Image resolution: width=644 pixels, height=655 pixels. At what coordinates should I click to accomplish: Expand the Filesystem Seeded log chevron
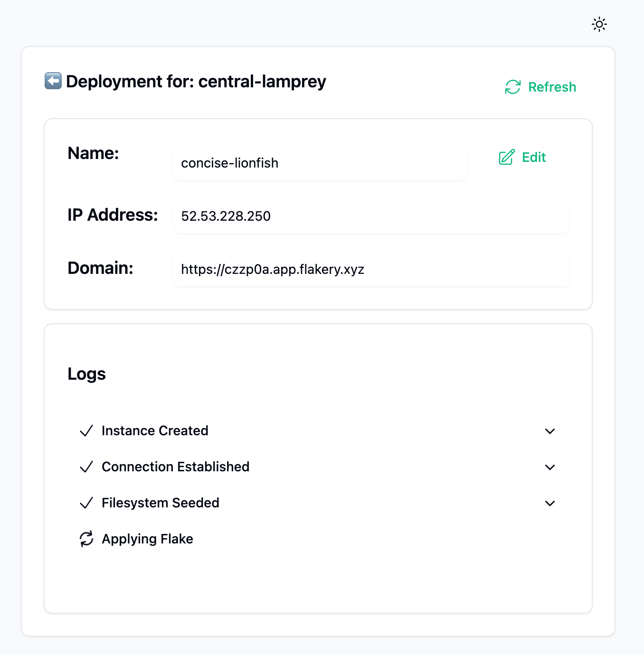pyautogui.click(x=550, y=503)
